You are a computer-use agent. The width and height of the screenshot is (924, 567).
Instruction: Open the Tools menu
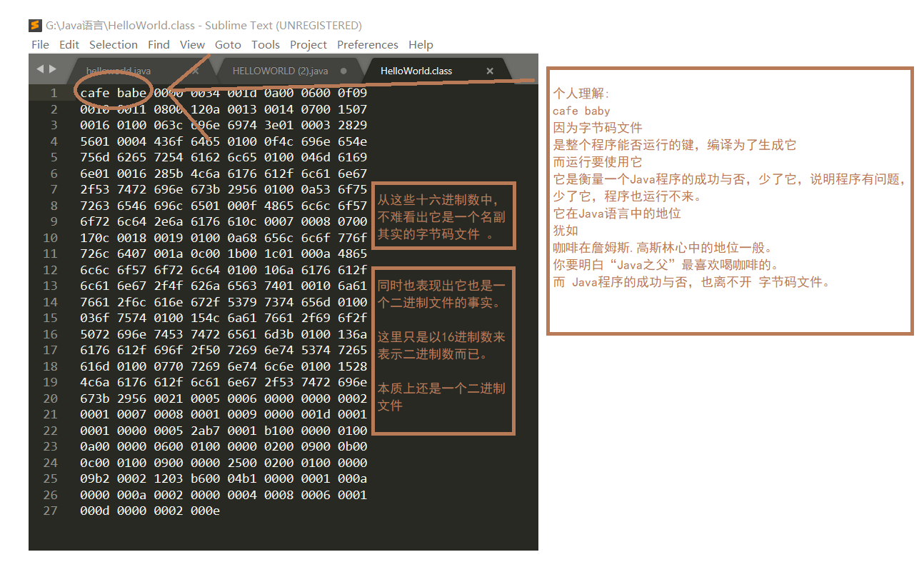pyautogui.click(x=266, y=44)
